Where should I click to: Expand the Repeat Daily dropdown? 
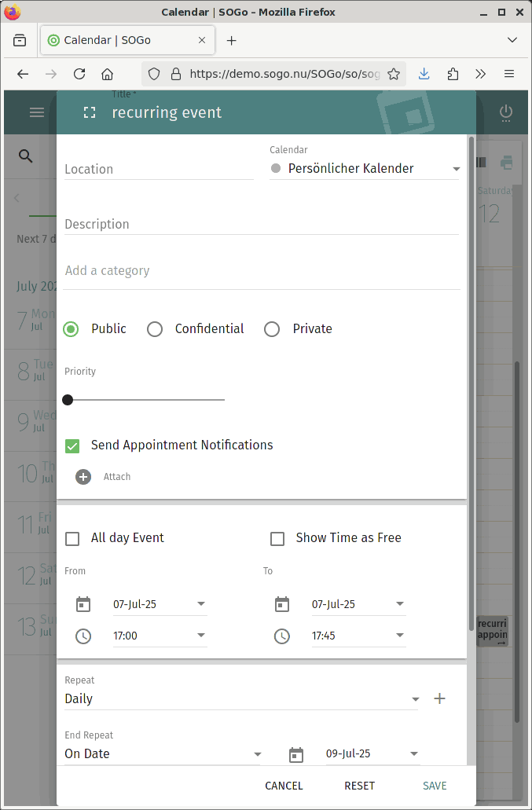coord(241,699)
